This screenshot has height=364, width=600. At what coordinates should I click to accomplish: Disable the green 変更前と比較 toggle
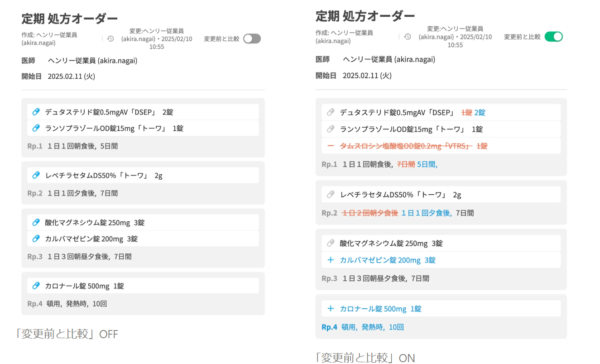point(553,37)
